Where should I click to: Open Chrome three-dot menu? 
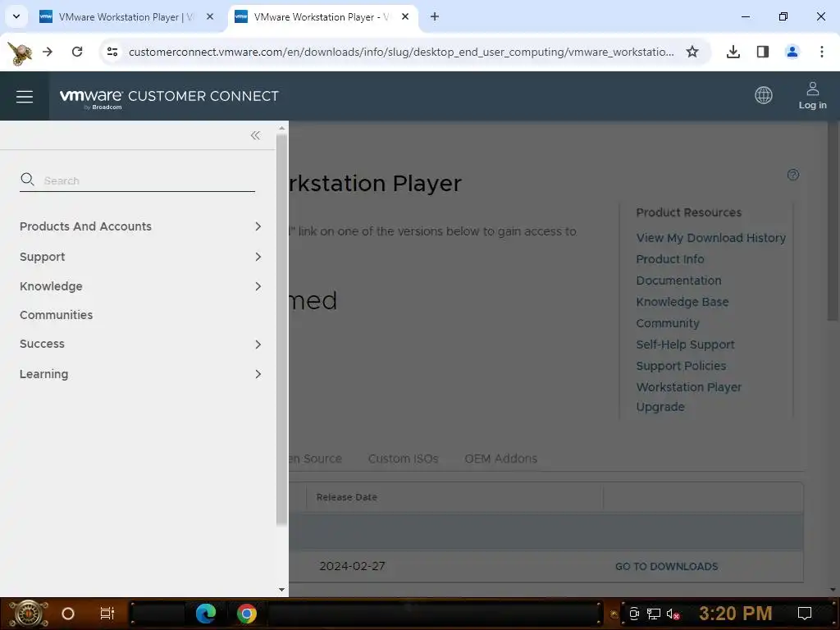point(821,52)
